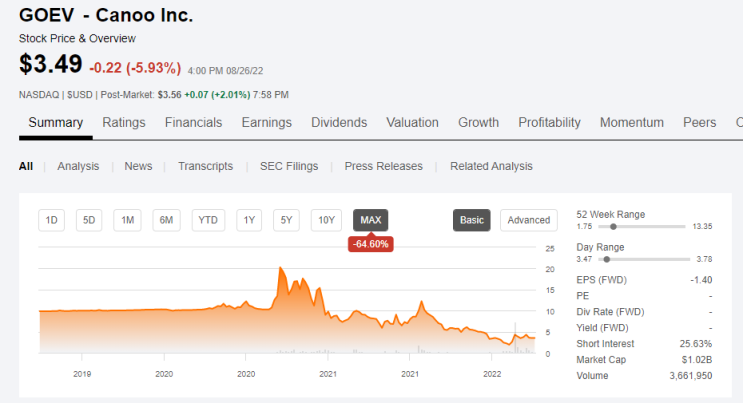Viewport: 743px width, 403px height.
Task: Switch chart to 6M range
Action: click(x=166, y=220)
